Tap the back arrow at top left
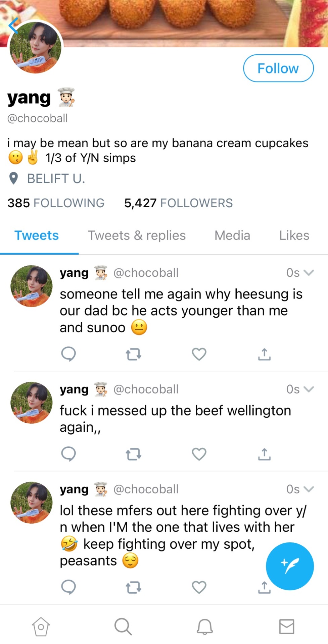 coord(13,26)
